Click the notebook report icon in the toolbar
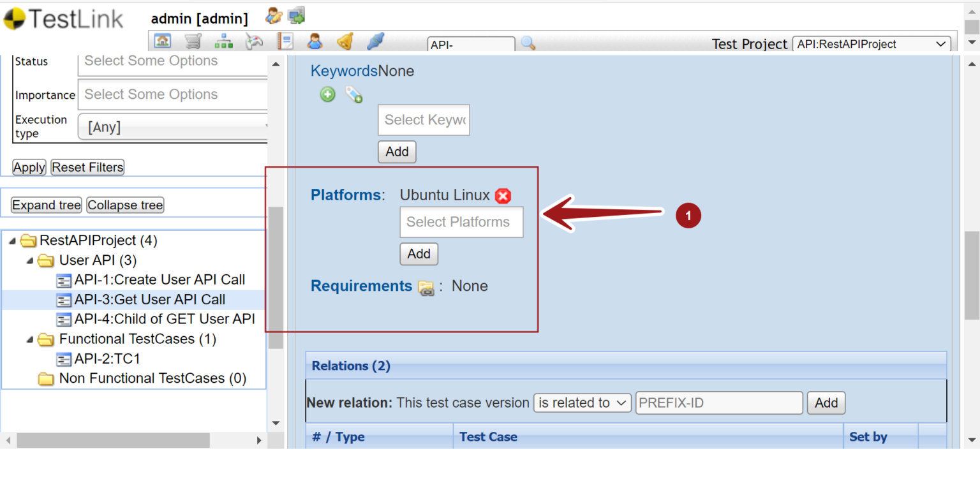The width and height of the screenshot is (980, 481). pos(285,40)
